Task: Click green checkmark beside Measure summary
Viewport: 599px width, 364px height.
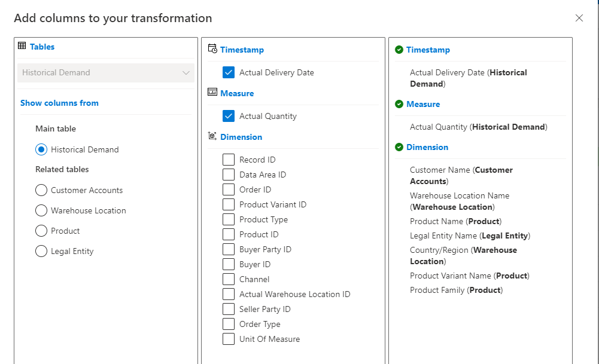Action: (399, 104)
